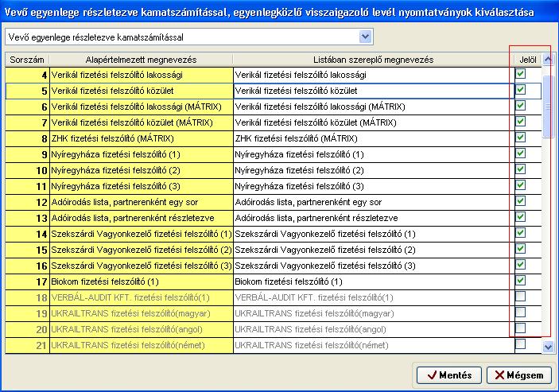Edit list name of row 4 Verikál lakossági
Screen dimensions: 559x392
(x=374, y=75)
